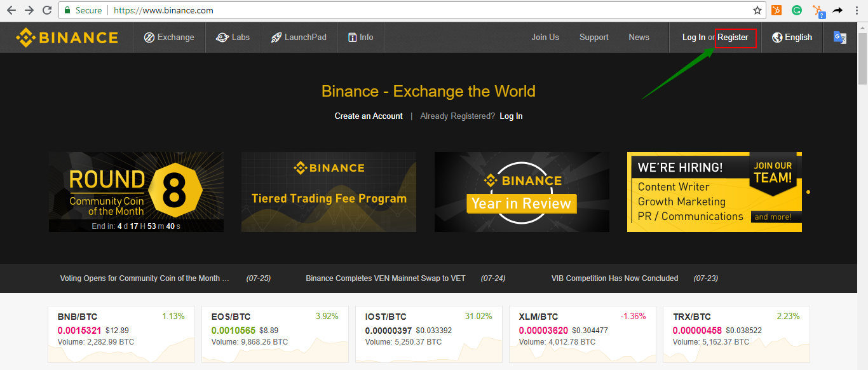This screenshot has width=868, height=370.
Task: Click the Secure padlock icon
Action: (67, 11)
